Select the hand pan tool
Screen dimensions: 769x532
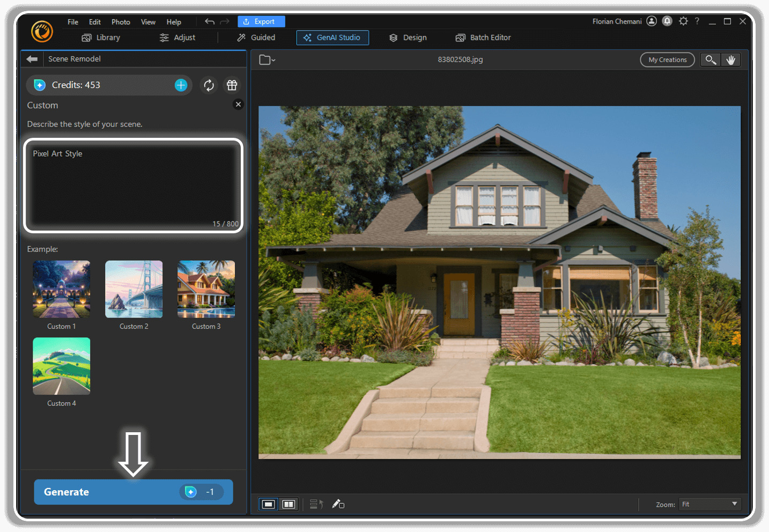coord(730,60)
